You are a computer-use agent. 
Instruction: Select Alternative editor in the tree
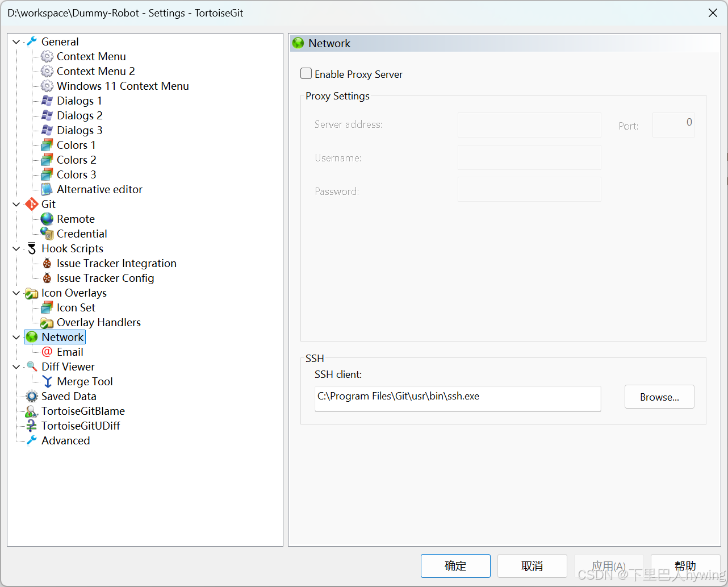coord(99,189)
